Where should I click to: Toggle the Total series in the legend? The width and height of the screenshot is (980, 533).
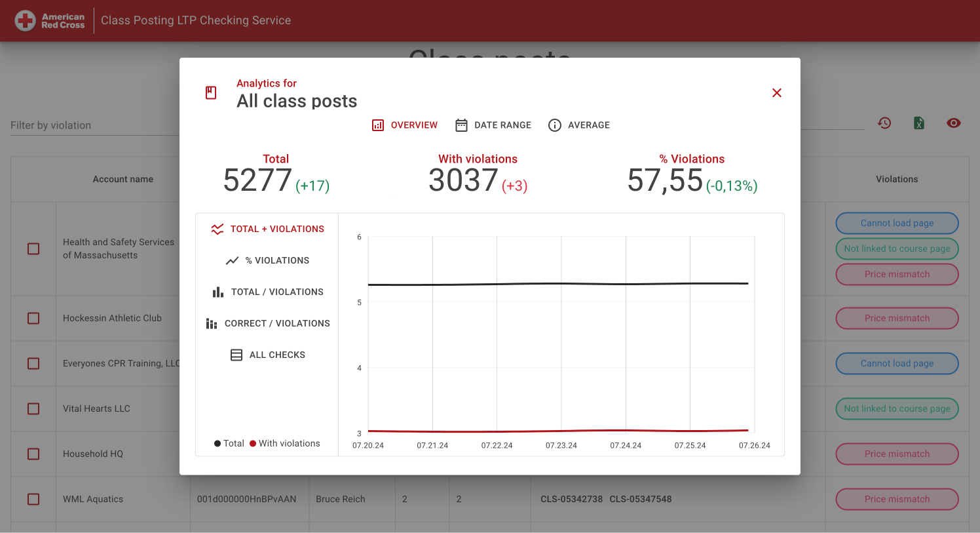point(229,444)
